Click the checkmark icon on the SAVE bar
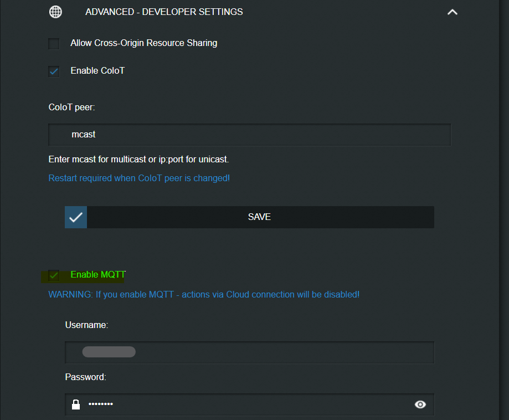Screen dimensions: 509x420 76,217
